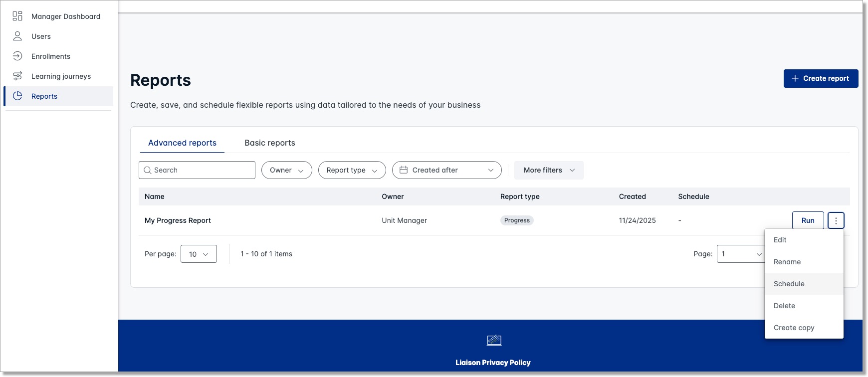The width and height of the screenshot is (868, 377).
Task: Click the Enrollments arrow icon
Action: click(x=17, y=56)
